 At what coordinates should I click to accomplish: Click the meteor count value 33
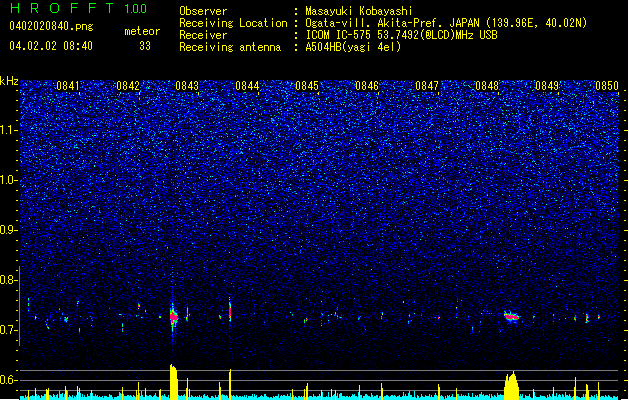pos(145,46)
